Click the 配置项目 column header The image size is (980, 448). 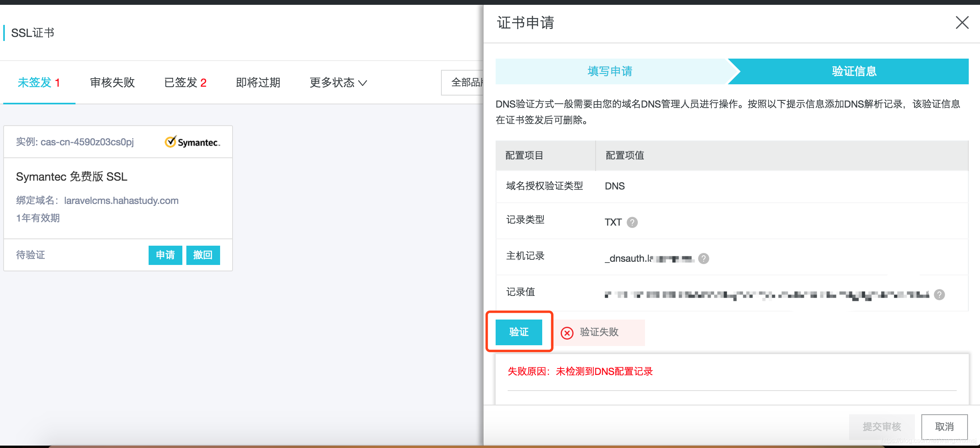coord(524,156)
